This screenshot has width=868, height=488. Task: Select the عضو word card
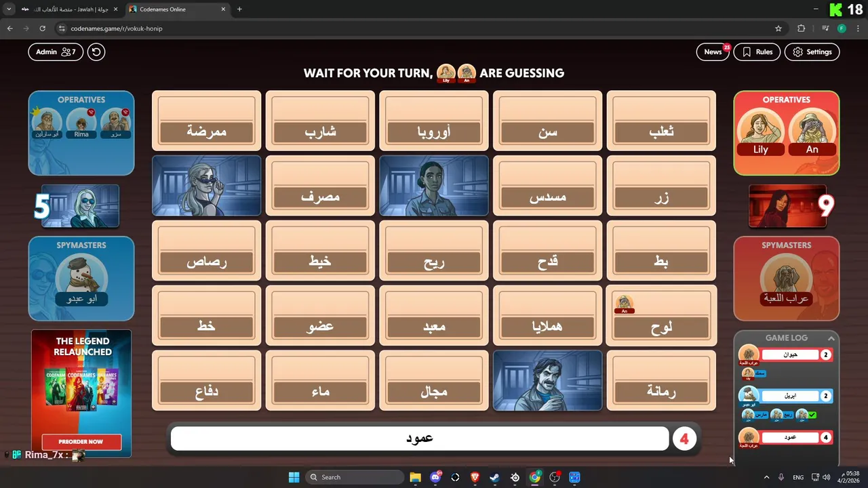[320, 316]
